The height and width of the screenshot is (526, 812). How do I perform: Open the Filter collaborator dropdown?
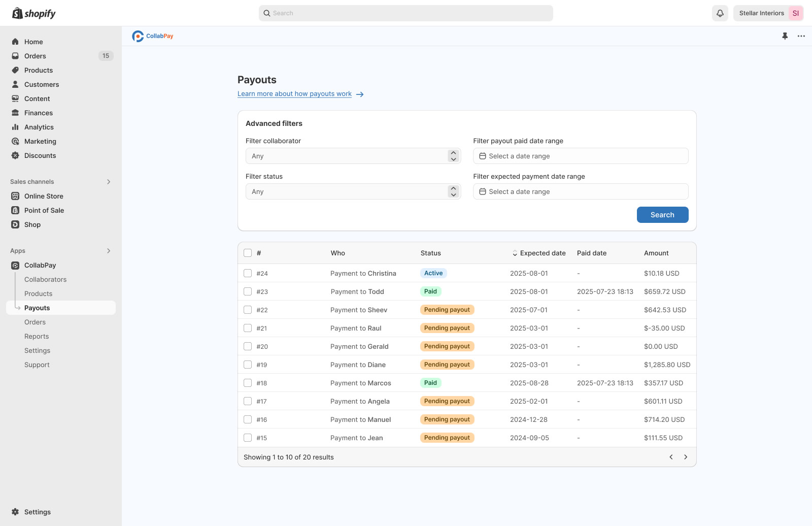pyautogui.click(x=353, y=156)
